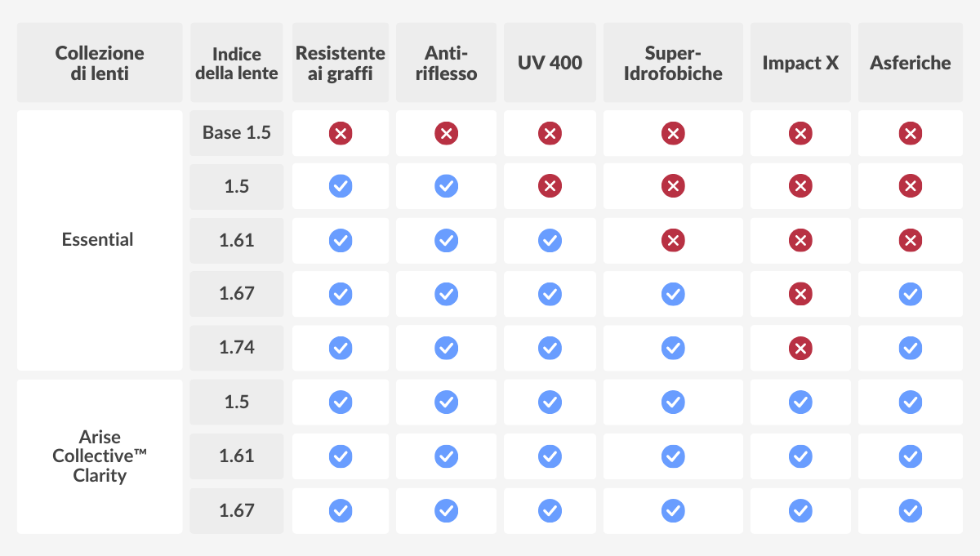Click Essential 1.61 UV 400 checkmark
980x556 pixels.
click(550, 241)
